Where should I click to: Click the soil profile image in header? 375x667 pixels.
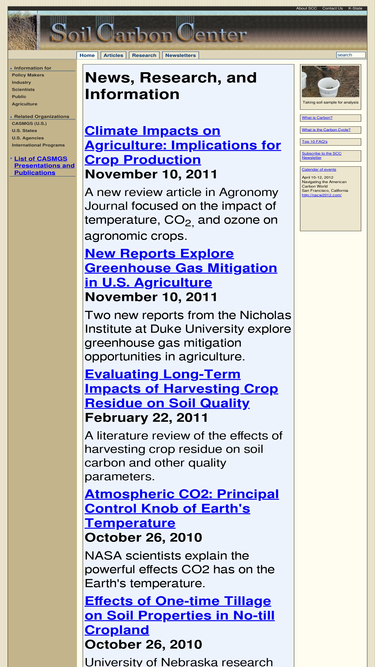coord(23,32)
